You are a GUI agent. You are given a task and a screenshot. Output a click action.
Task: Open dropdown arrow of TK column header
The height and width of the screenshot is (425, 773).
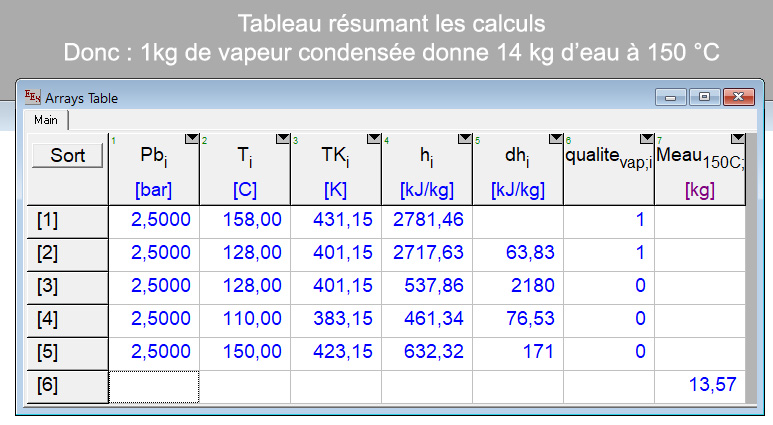[x=374, y=139]
